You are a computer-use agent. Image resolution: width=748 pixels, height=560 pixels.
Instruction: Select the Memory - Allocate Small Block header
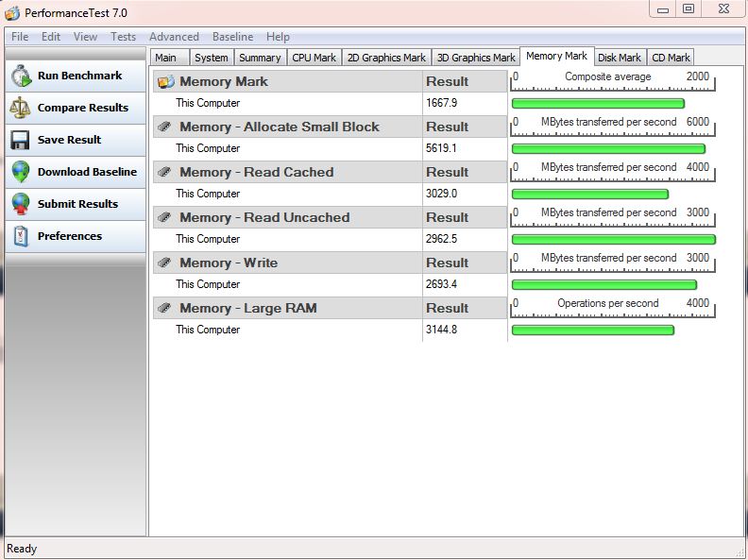pos(280,127)
